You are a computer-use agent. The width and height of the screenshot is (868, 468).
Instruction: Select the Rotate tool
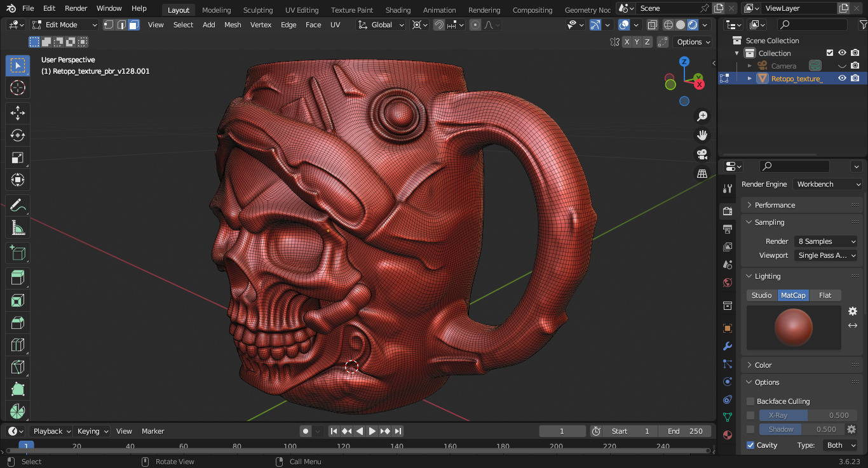click(18, 135)
